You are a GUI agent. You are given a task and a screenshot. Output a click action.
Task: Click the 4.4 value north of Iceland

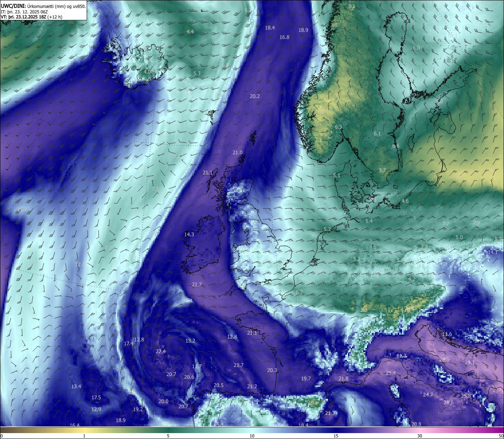[190, 31]
